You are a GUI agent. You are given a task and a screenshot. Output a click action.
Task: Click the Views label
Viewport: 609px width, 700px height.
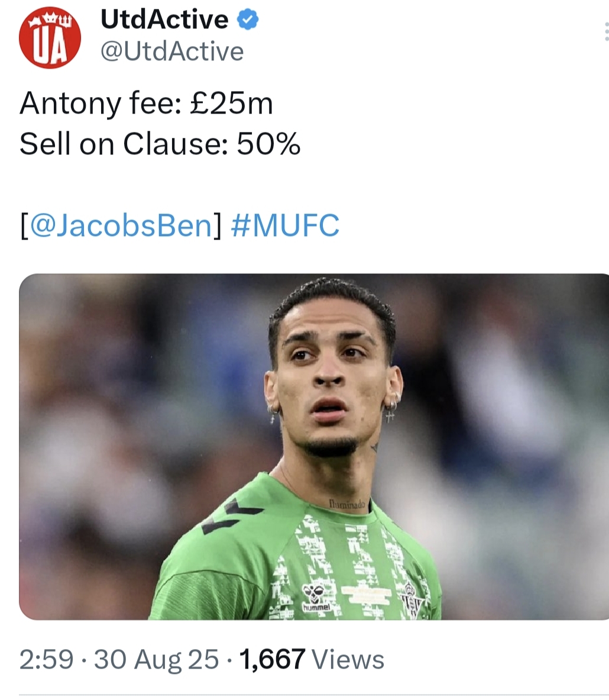coord(348,660)
